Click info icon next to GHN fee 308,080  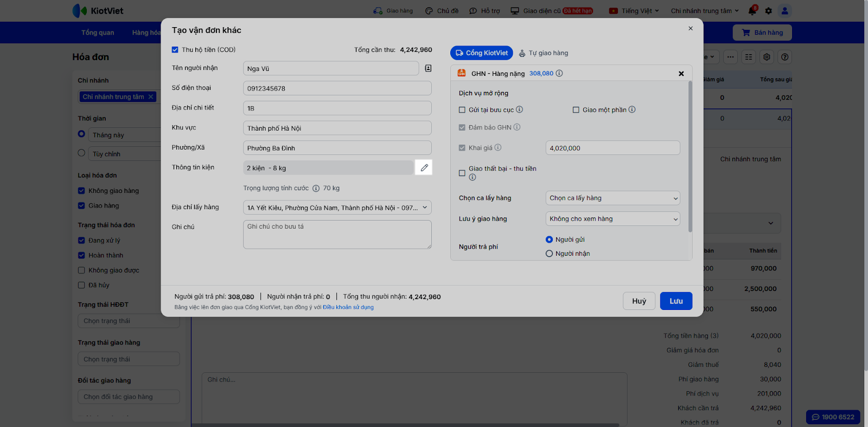tap(559, 73)
